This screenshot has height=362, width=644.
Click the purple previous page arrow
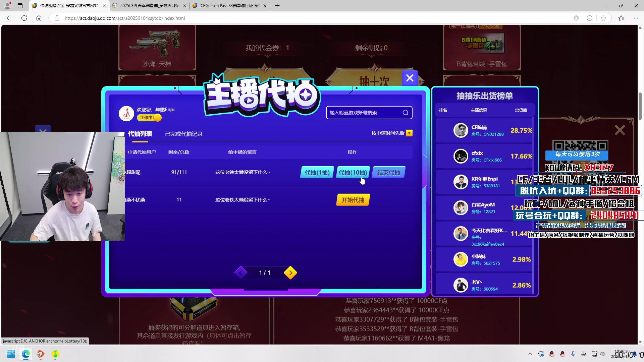pos(241,273)
